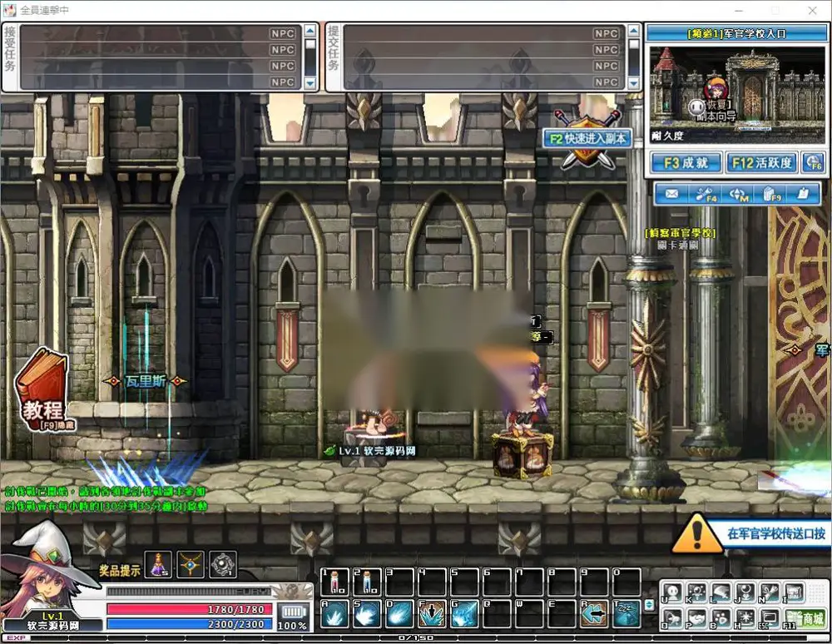Open the M map navigation icon
Viewport: 832px width, 644px height.
[x=738, y=194]
